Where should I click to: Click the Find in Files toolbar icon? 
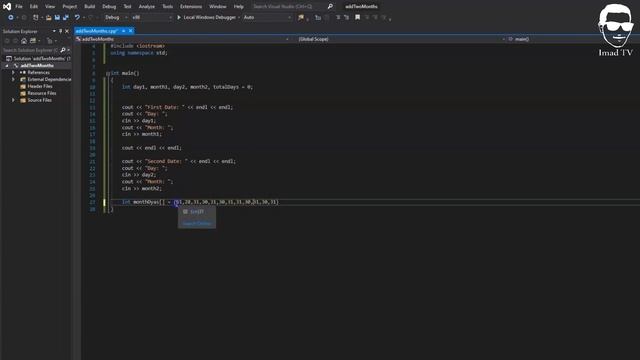tap(301, 18)
